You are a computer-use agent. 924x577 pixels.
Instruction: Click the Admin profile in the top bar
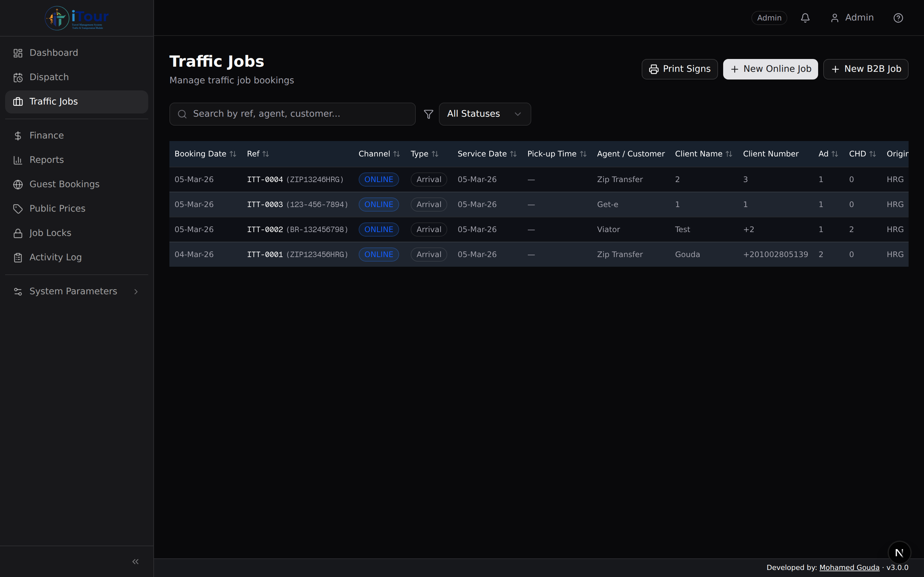852,18
